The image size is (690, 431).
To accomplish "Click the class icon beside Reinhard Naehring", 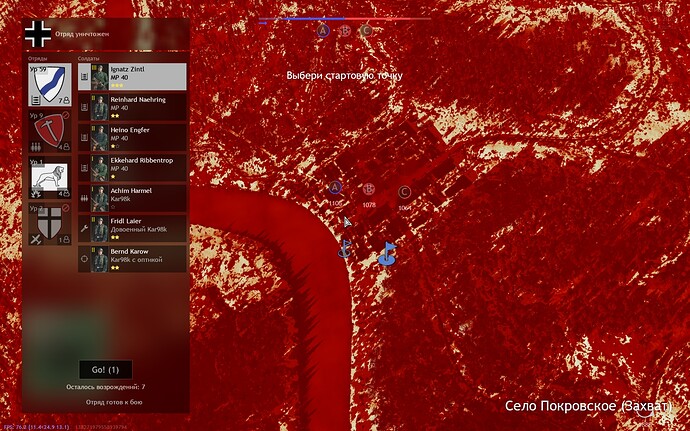I will coord(84,107).
